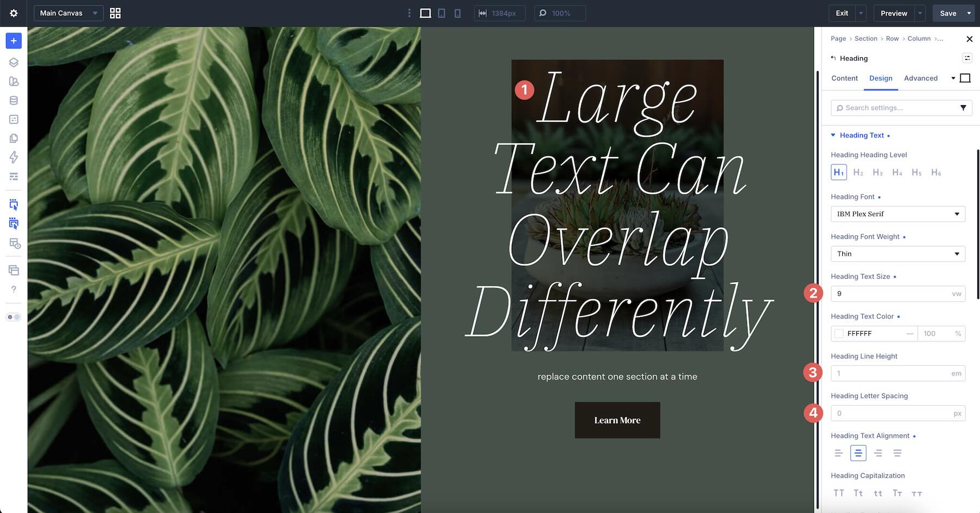This screenshot has height=513, width=980.
Task: Justify heading text alignment
Action: (x=897, y=453)
